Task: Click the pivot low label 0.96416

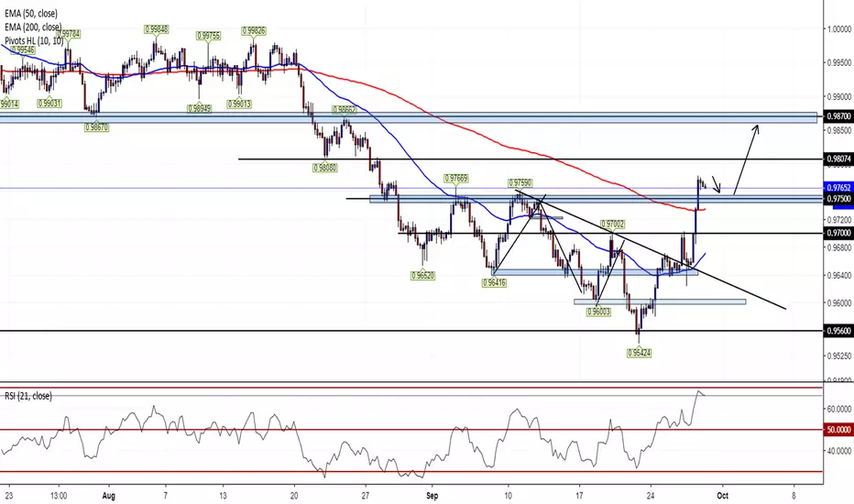Action: click(x=495, y=283)
